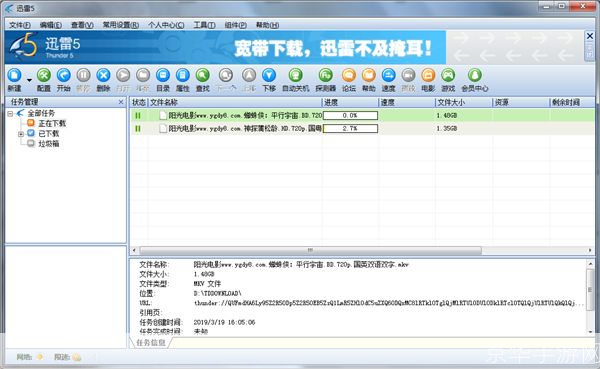The height and width of the screenshot is (369, 600).
Task: Open the 目录 folder icon
Action: coord(163,75)
